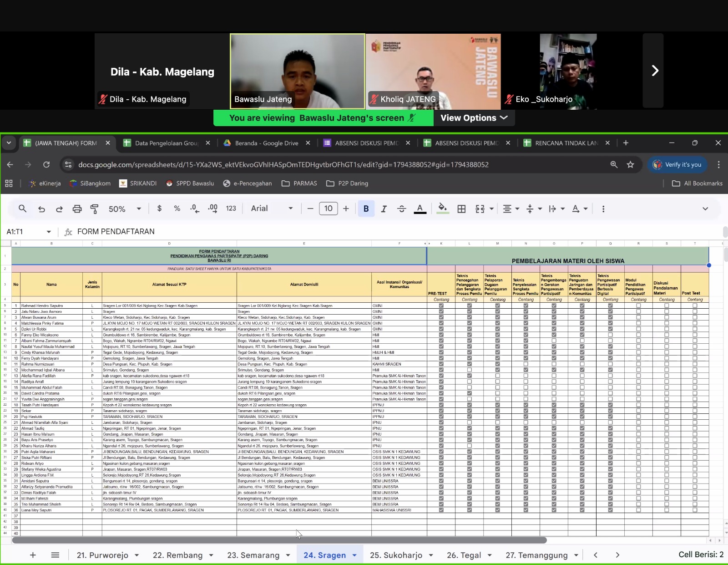Toggle PRE-TEST checkbox for Rahmad Hendro Saputro
This screenshot has height=565, width=728.
(441, 306)
